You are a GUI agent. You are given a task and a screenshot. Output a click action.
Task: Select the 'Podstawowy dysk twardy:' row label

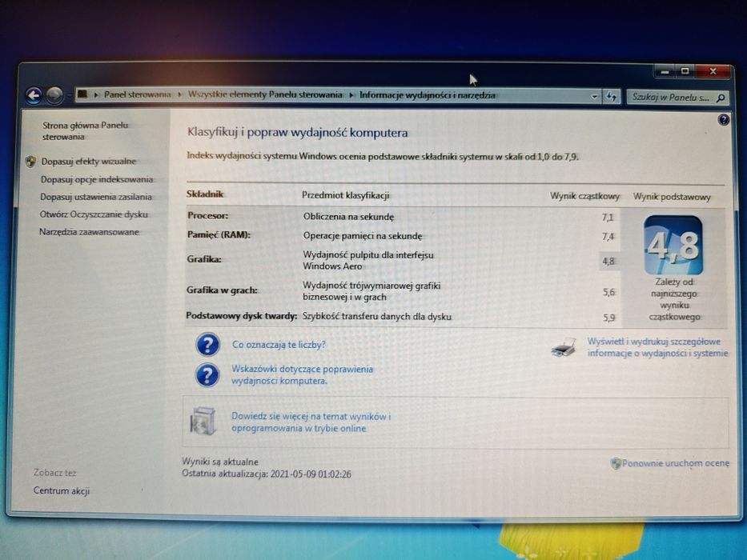pyautogui.click(x=242, y=316)
